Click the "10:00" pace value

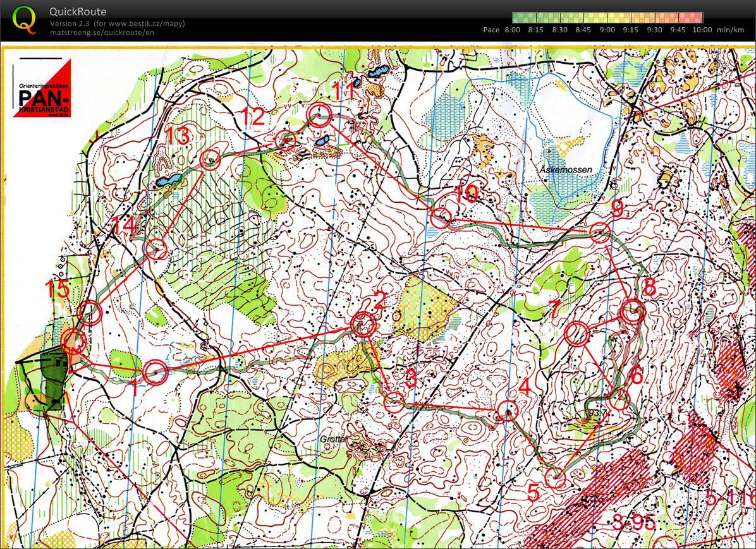(x=702, y=30)
